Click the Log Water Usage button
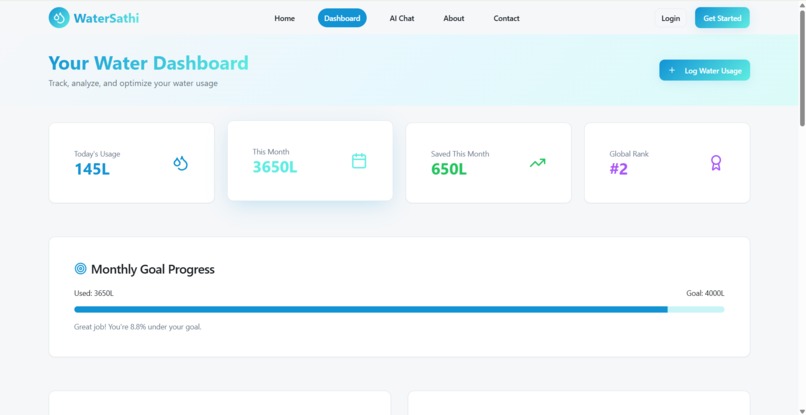The height and width of the screenshot is (415, 806). [704, 70]
